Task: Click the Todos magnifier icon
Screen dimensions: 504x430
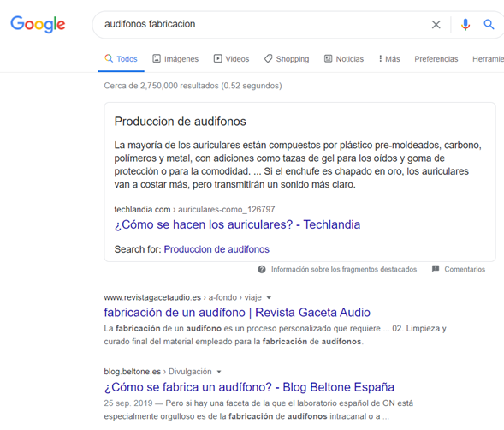Action: (109, 58)
